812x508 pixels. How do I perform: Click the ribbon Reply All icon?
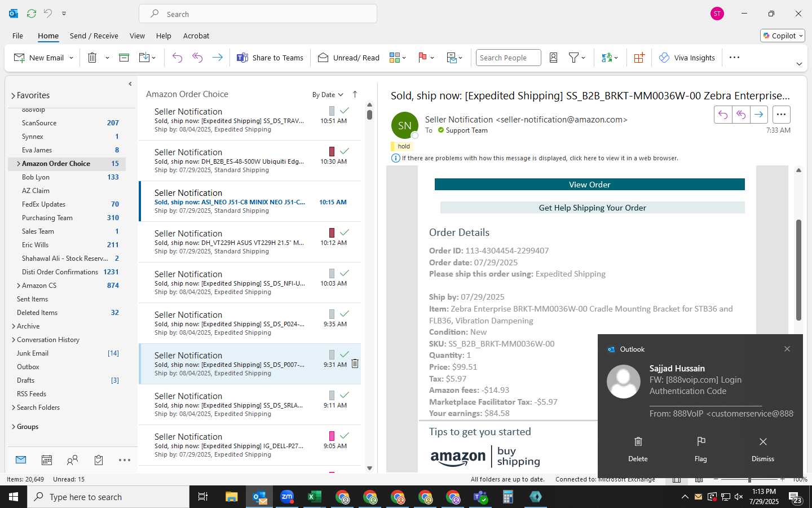[x=197, y=58]
